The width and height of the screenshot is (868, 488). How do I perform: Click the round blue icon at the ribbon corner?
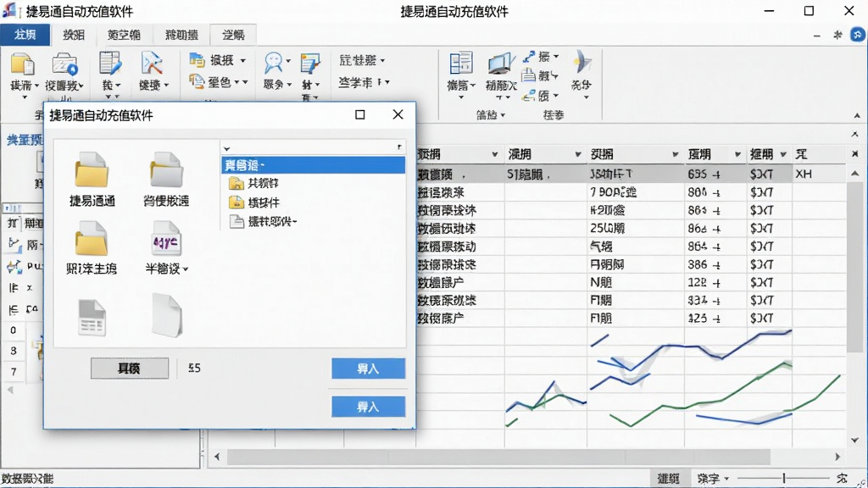point(858,35)
